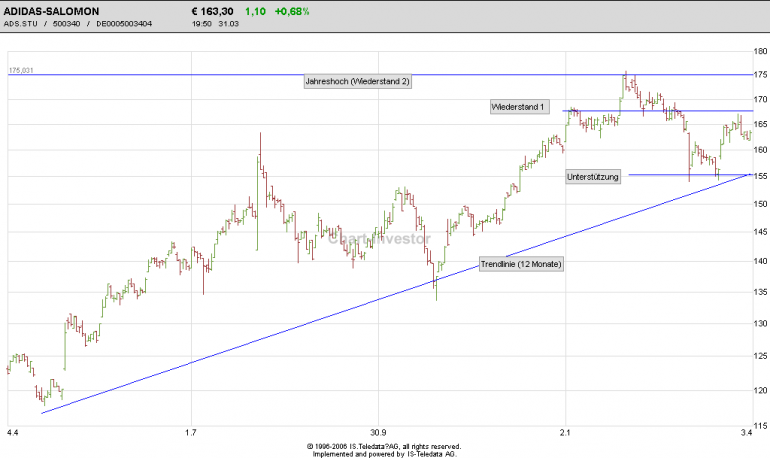Select the Widerstand 1 annotation label
This screenshot has height=458, width=770.
click(x=520, y=107)
